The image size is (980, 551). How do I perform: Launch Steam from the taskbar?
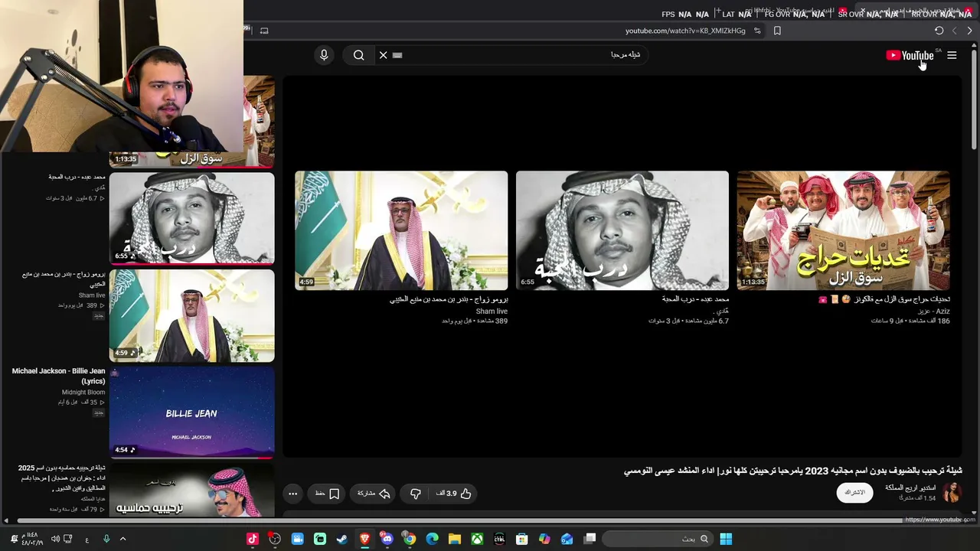pyautogui.click(x=342, y=539)
